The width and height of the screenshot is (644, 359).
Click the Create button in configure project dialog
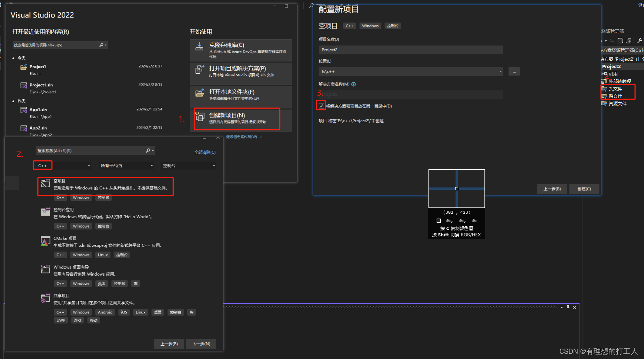tap(584, 189)
